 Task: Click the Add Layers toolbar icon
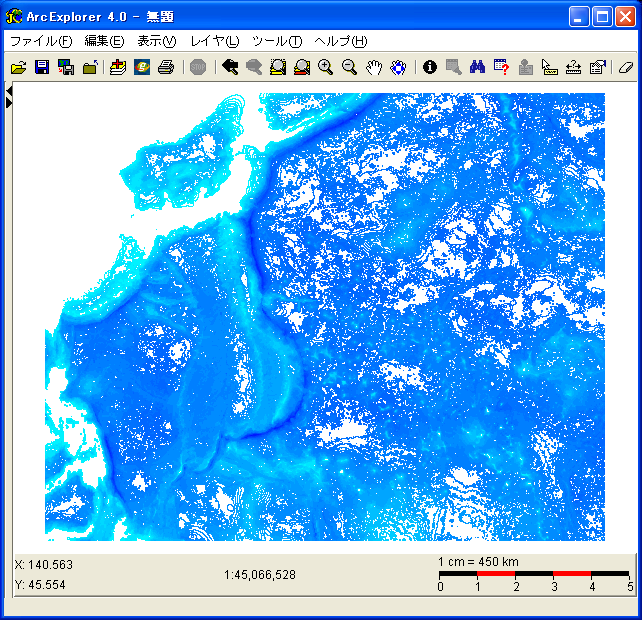pos(118,67)
